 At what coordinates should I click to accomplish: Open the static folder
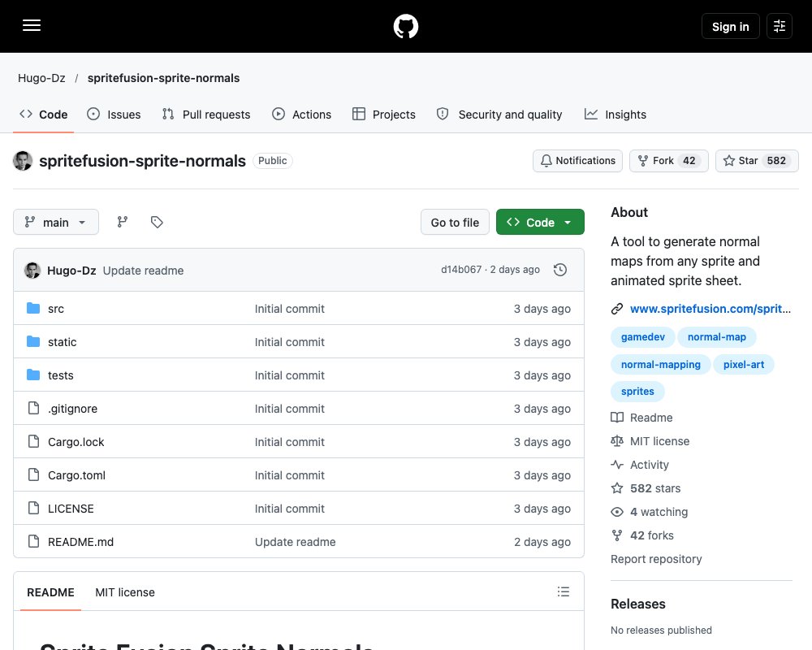[63, 342]
